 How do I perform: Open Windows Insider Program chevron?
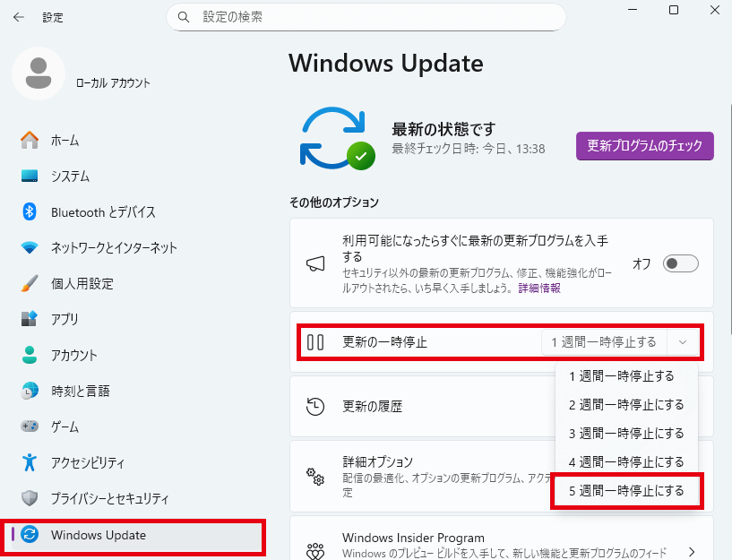[691, 552]
